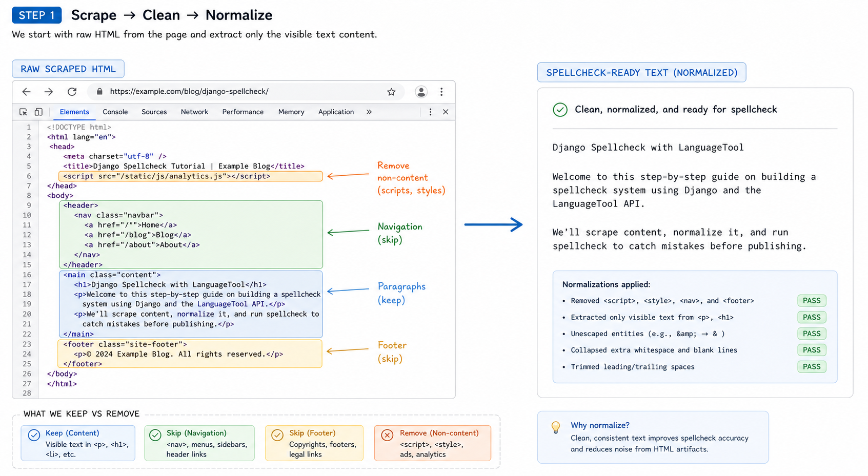Click PASS badge for Extracted visible text
The image size is (868, 476).
(812, 317)
